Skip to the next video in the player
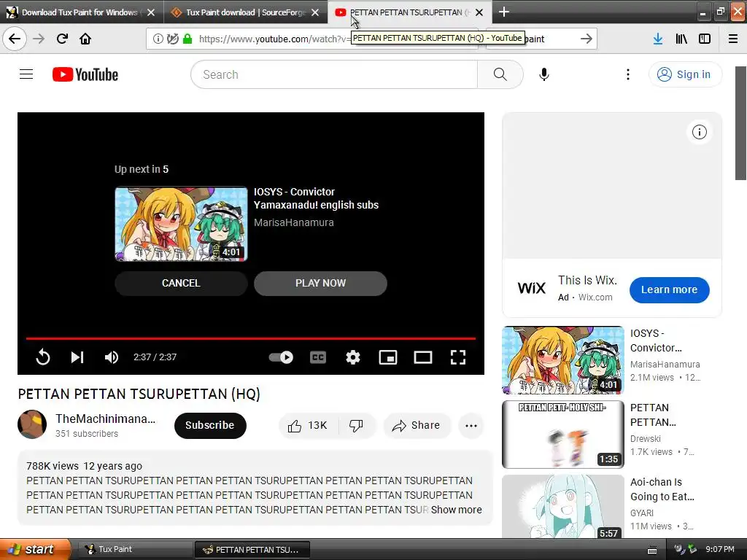The height and width of the screenshot is (560, 747). point(77,357)
